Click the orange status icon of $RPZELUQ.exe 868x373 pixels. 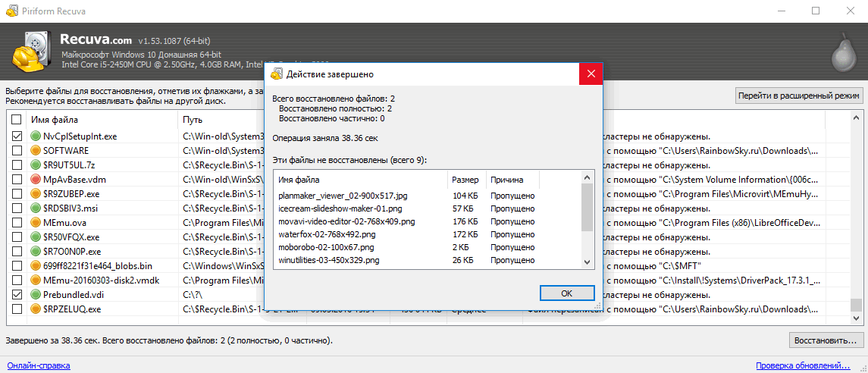click(36, 309)
